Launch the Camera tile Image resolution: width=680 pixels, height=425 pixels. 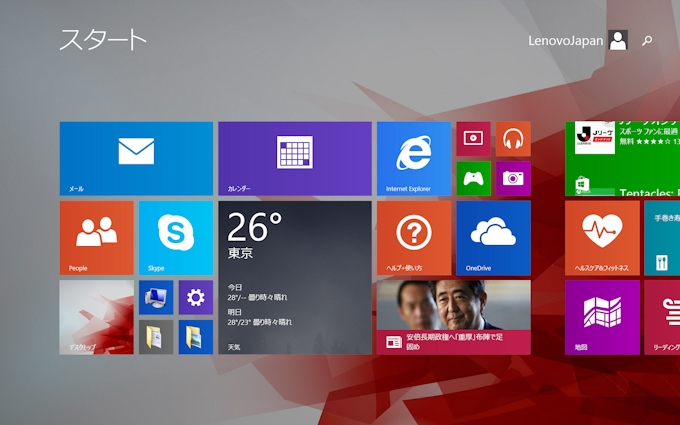pyautogui.click(x=513, y=178)
